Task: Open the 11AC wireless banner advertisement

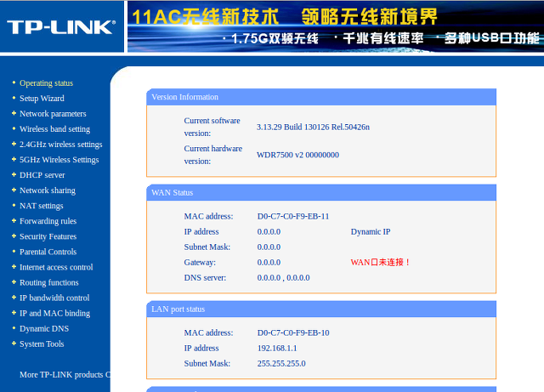Action: click(336, 26)
